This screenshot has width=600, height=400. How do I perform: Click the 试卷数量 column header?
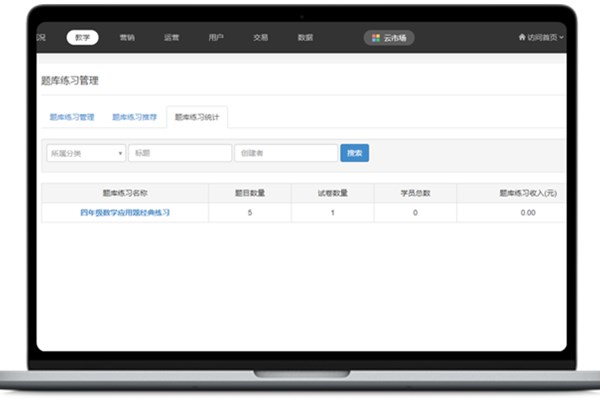click(x=331, y=193)
